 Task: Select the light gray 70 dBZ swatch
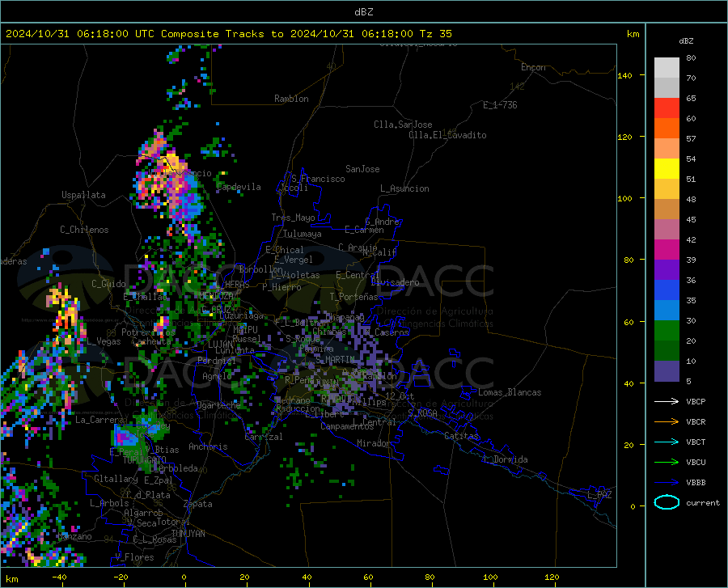click(x=667, y=68)
